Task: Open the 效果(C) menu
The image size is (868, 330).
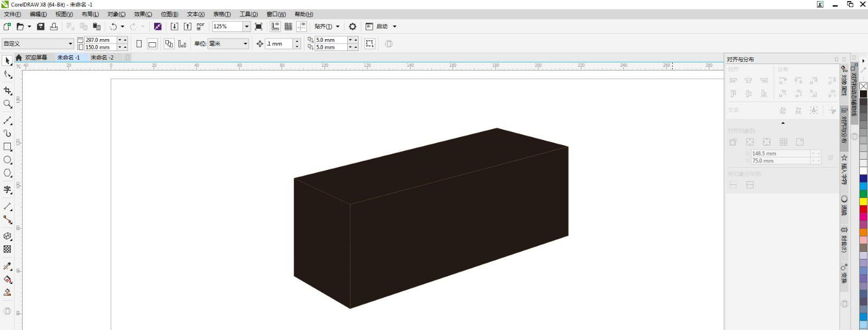Action: [x=143, y=14]
